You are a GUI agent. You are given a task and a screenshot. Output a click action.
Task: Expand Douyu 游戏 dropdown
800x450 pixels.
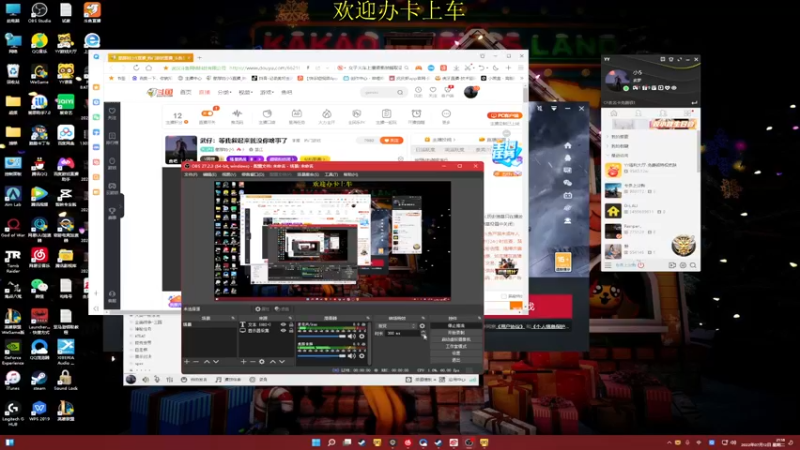pos(267,92)
